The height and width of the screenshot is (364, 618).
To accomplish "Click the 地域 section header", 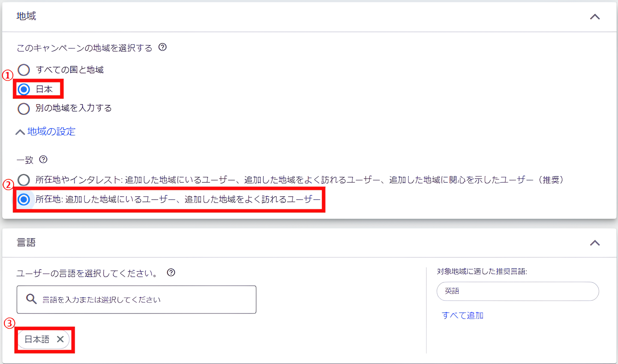I will point(25,16).
